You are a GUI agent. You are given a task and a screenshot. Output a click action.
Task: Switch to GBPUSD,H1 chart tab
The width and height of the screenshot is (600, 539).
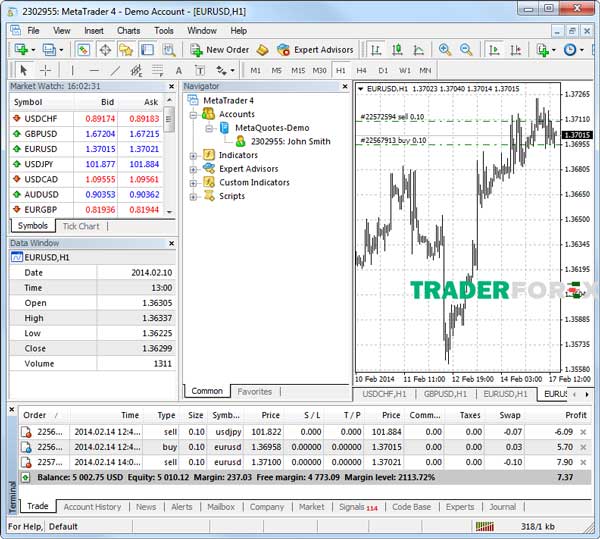pyautogui.click(x=445, y=394)
